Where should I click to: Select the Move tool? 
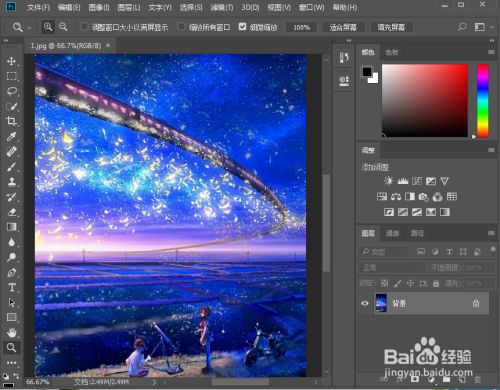tap(12, 61)
